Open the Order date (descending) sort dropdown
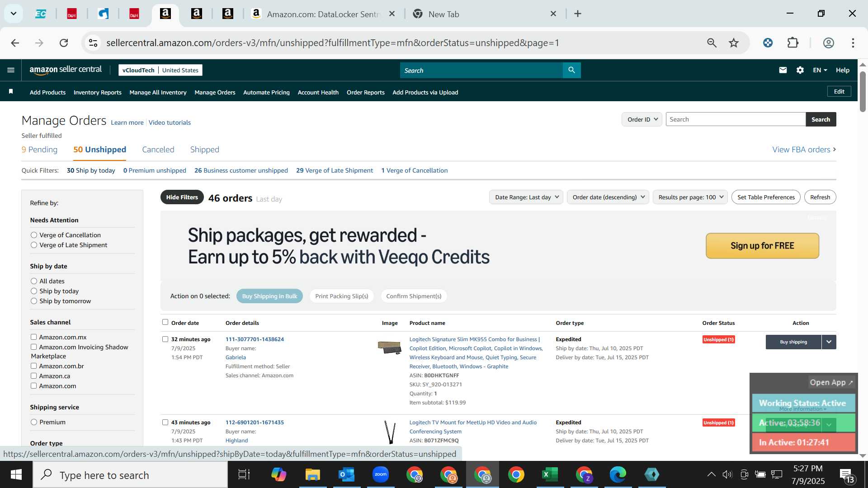 (608, 197)
